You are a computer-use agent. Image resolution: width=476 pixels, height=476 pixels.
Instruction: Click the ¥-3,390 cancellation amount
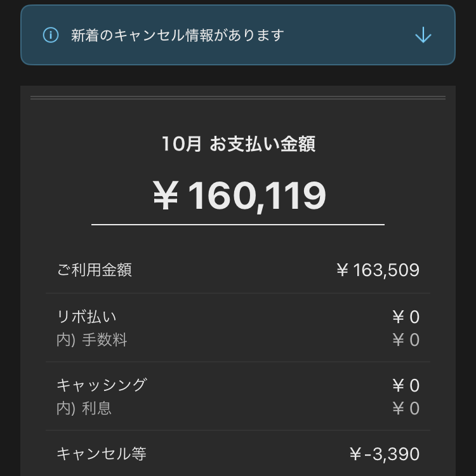pos(385,454)
